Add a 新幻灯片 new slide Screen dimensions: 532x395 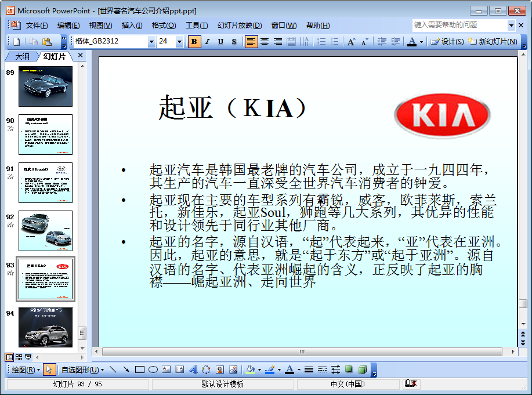(493, 41)
